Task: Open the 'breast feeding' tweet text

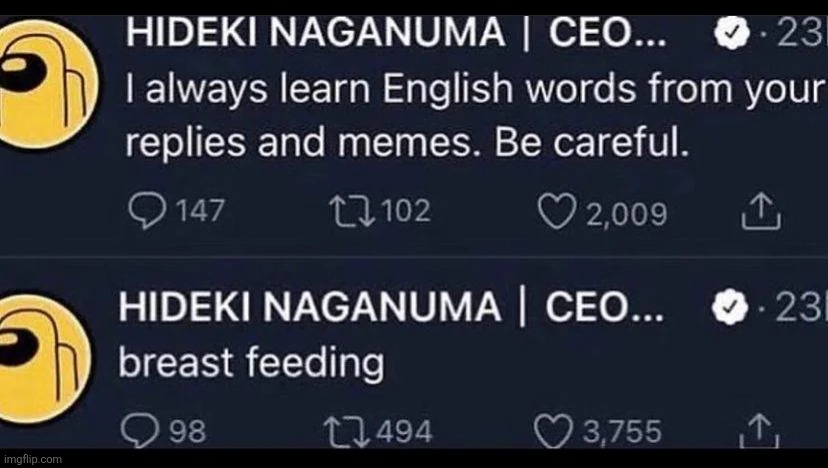Action: pos(250,363)
